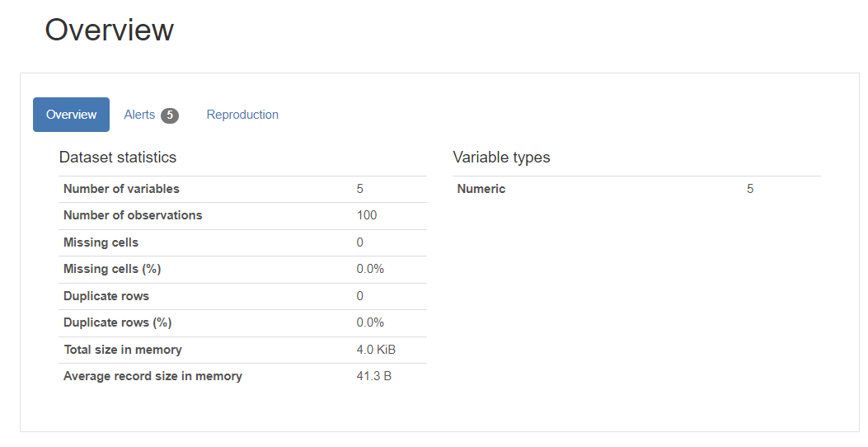
Task: Select the Number of variables row label
Action: click(x=121, y=189)
